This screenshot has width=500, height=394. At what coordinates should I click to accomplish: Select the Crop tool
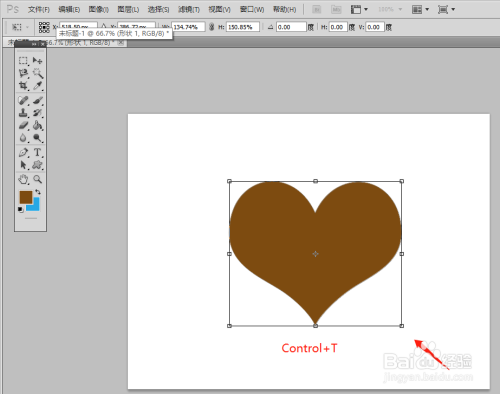click(x=23, y=86)
